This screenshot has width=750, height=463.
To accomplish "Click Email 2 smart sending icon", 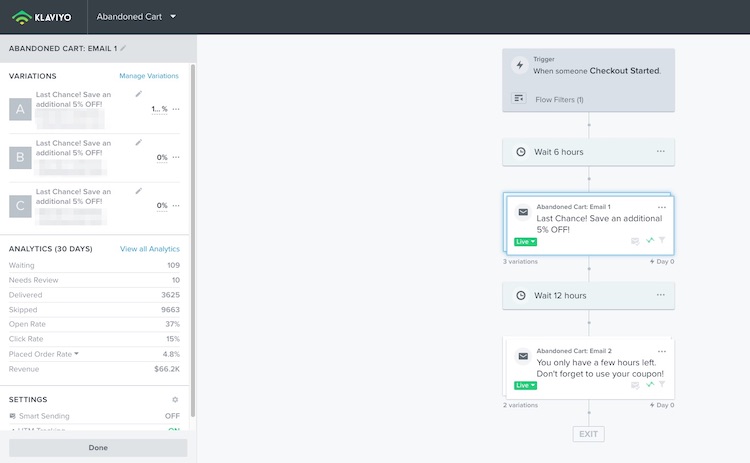I will [635, 385].
